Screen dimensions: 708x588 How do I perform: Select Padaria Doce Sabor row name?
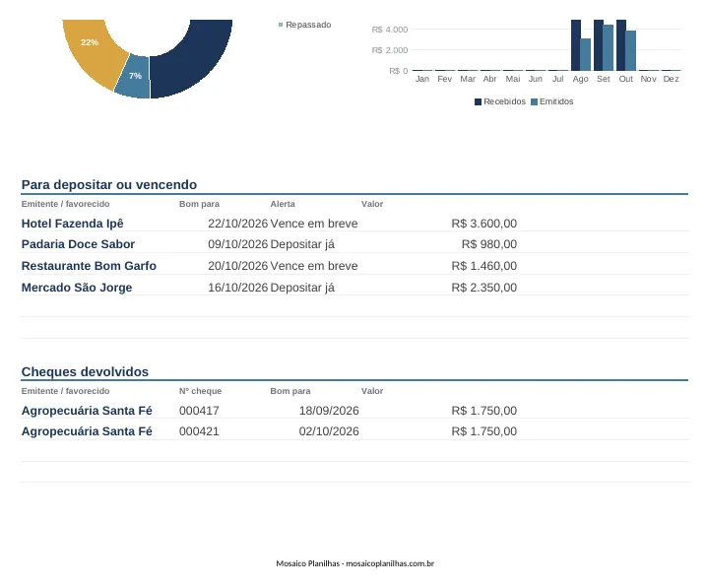(x=78, y=244)
